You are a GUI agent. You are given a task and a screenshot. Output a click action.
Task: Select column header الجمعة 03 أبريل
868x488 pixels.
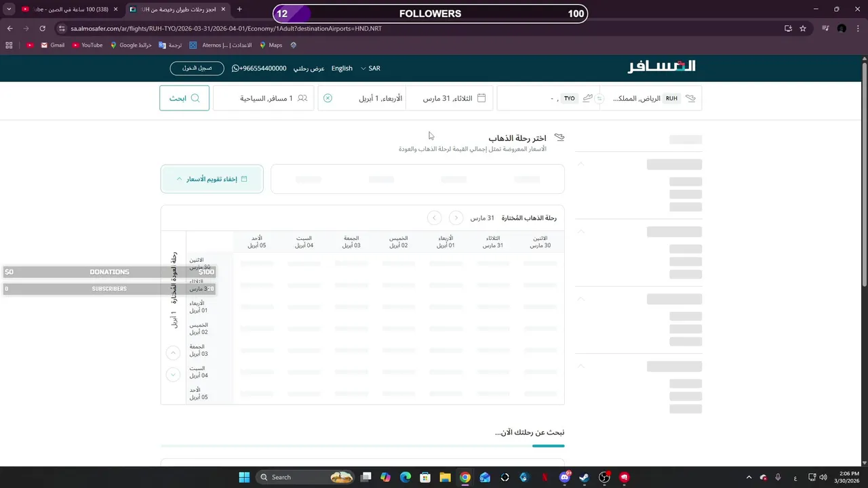tap(351, 242)
